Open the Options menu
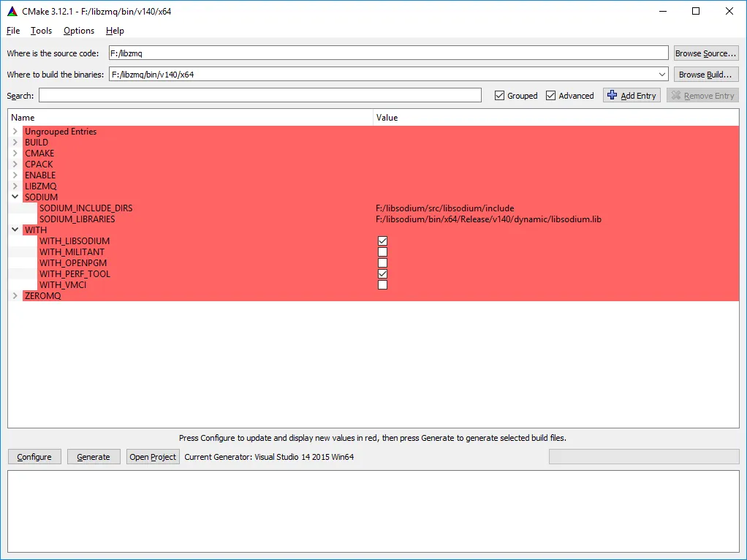Image resolution: width=747 pixels, height=560 pixels. [79, 31]
